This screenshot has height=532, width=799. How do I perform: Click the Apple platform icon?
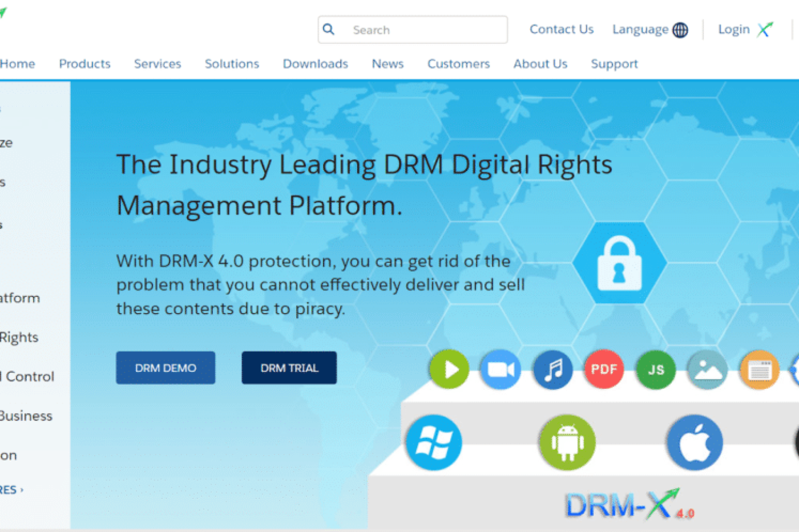coord(695,442)
